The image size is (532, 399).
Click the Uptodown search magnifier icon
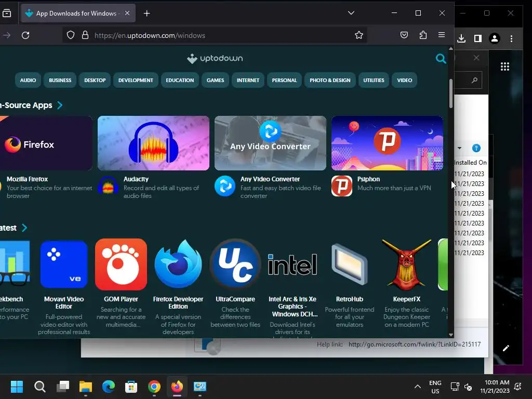tap(441, 59)
